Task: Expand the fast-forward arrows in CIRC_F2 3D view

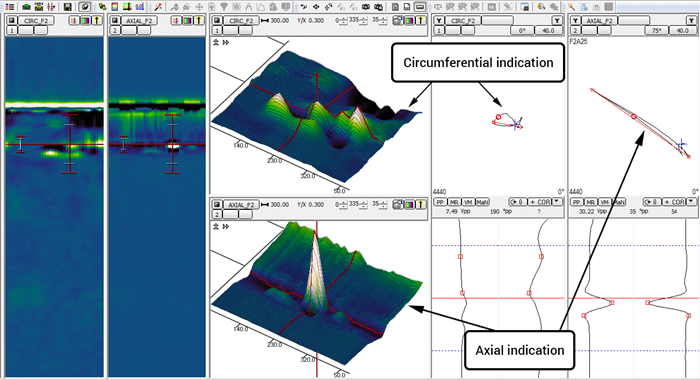Action: (x=226, y=42)
